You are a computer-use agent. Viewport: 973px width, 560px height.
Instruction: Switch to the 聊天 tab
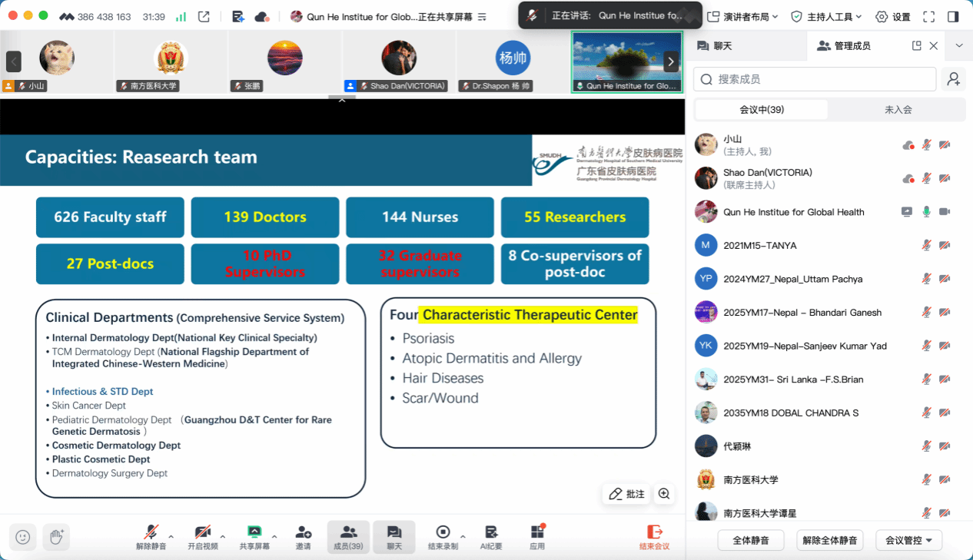tap(714, 46)
